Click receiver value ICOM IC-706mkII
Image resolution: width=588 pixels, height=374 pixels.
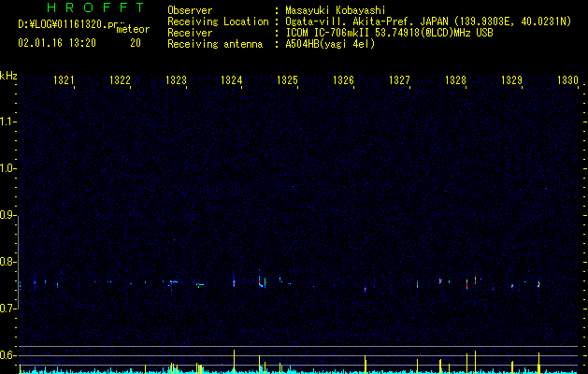328,33
